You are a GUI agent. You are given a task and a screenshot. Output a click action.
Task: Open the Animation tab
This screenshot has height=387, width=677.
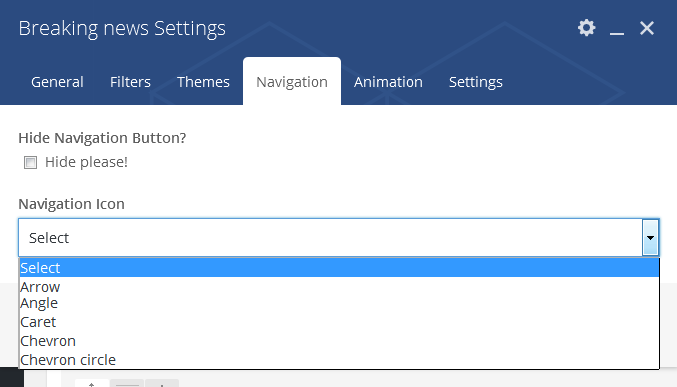[388, 82]
